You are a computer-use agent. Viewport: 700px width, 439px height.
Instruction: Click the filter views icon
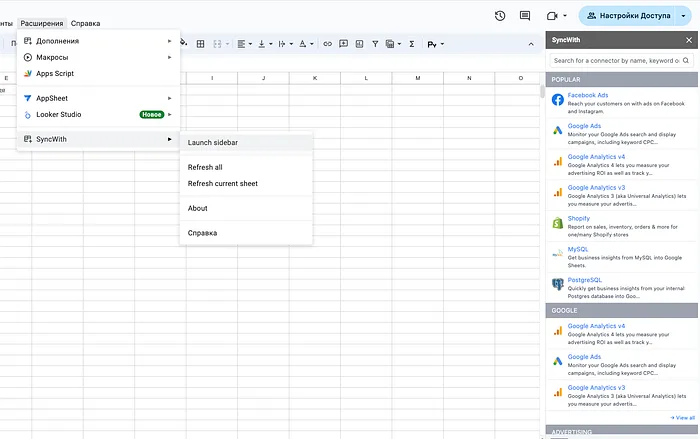390,44
